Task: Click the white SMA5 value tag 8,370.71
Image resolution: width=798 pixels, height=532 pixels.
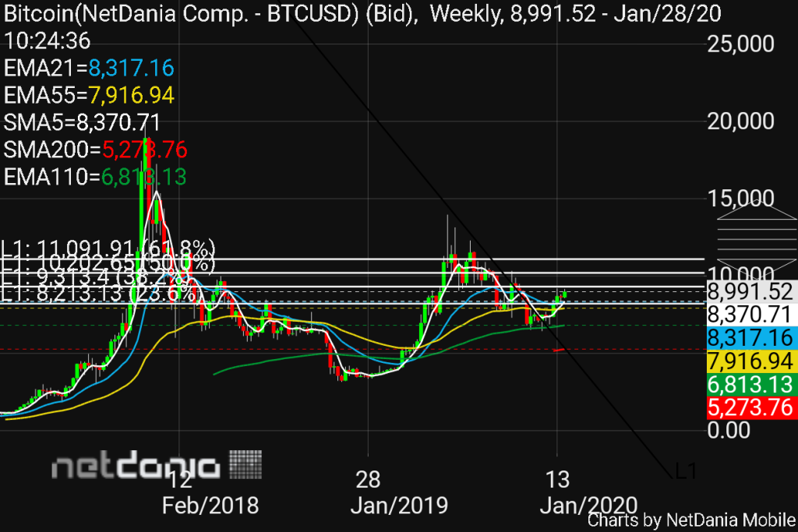Action: (x=751, y=315)
